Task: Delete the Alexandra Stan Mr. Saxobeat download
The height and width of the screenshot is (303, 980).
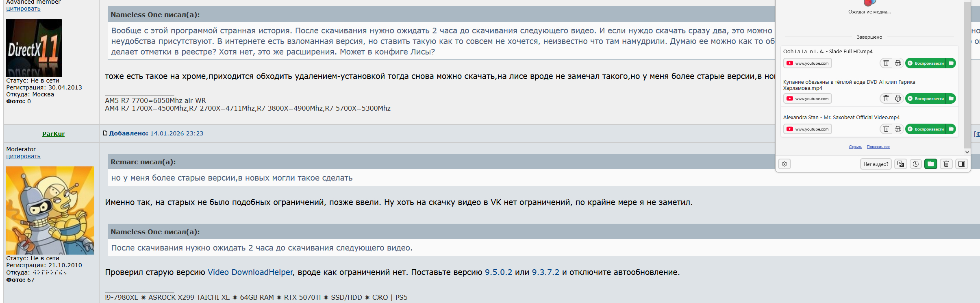Action: [x=886, y=129]
